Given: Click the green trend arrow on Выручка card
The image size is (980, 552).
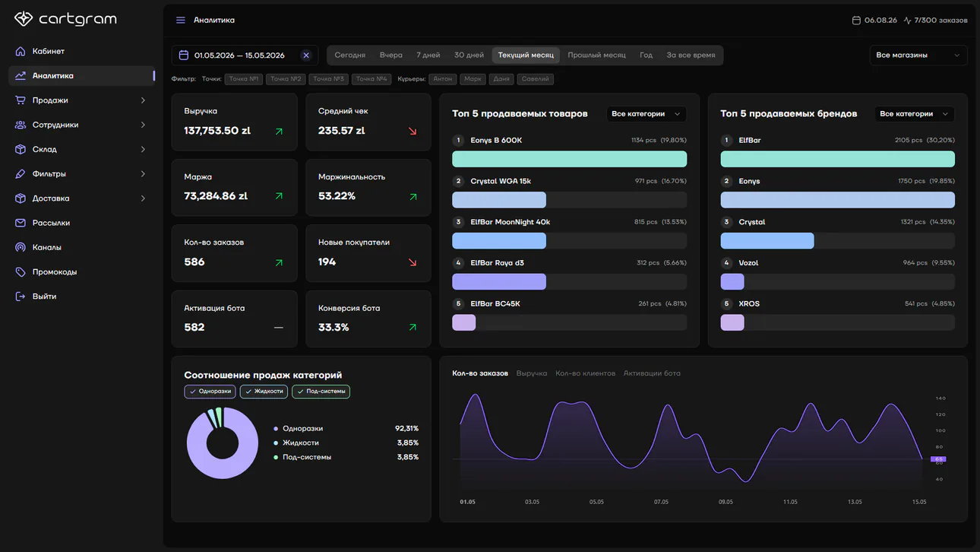Looking at the screenshot, I should pos(279,132).
